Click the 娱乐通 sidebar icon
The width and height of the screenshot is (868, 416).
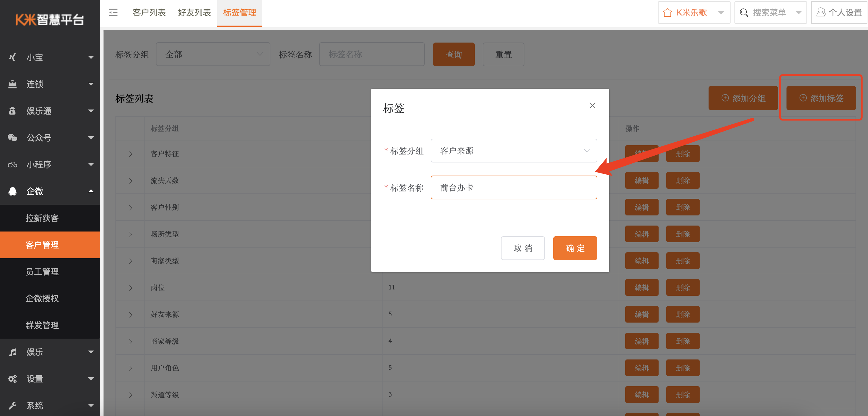[x=12, y=111]
